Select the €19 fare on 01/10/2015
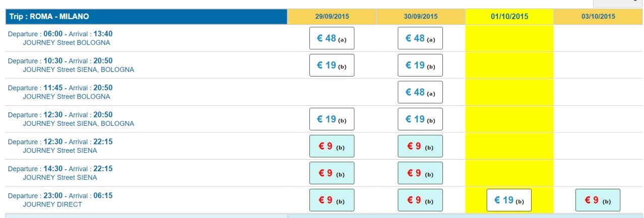This screenshot has height=218, width=644. click(509, 200)
